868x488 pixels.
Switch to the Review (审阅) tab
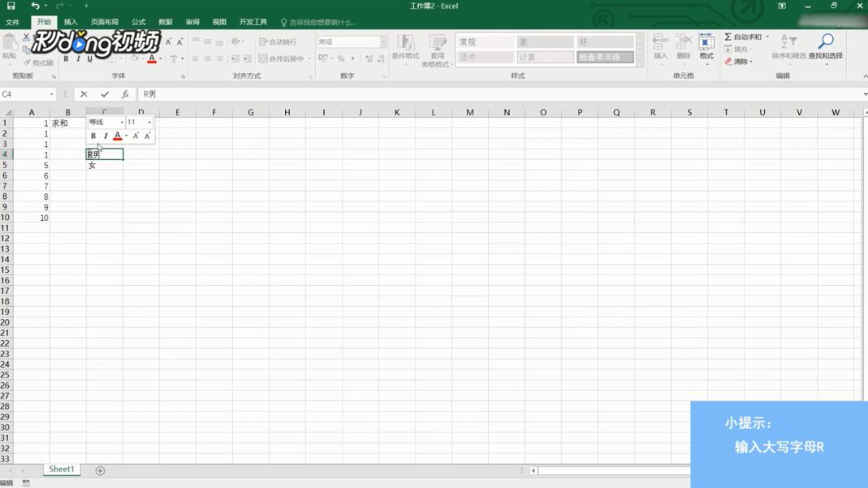[192, 22]
